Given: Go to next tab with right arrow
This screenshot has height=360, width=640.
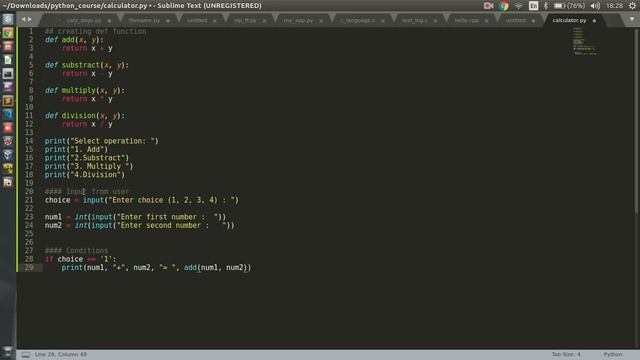Looking at the screenshot, I should [29, 19].
